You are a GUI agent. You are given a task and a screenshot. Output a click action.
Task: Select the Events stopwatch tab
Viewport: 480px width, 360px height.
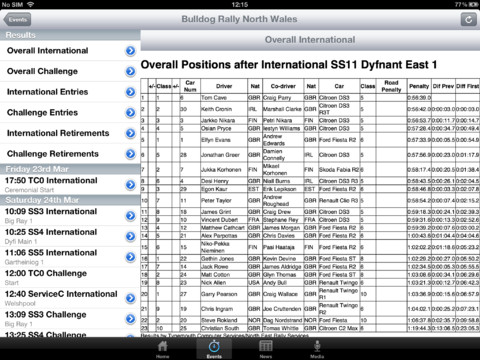214,349
